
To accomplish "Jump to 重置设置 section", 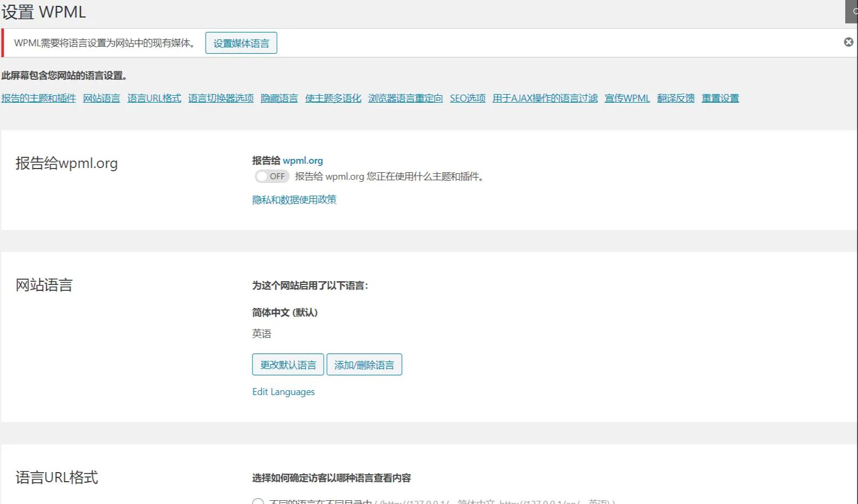I will tap(720, 98).
